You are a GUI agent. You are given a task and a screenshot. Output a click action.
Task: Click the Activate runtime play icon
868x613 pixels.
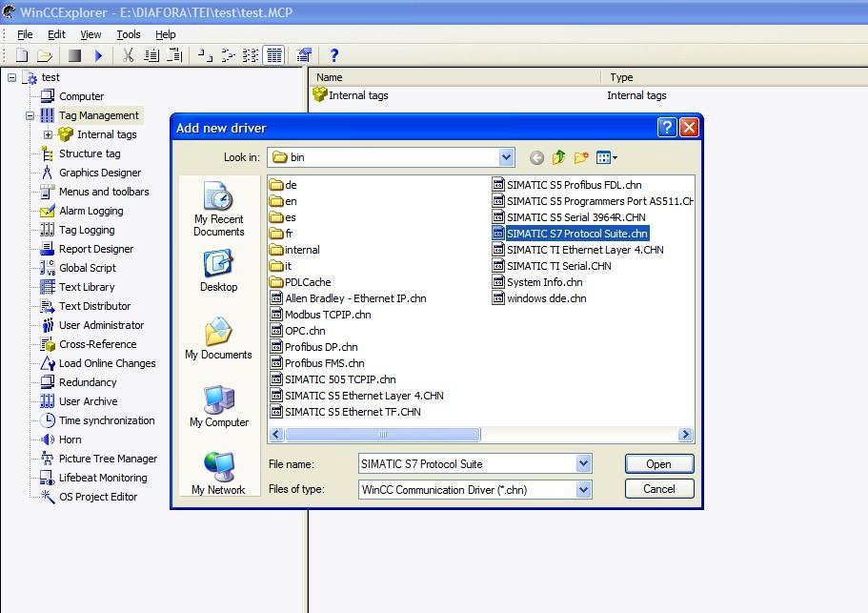pyautogui.click(x=98, y=55)
